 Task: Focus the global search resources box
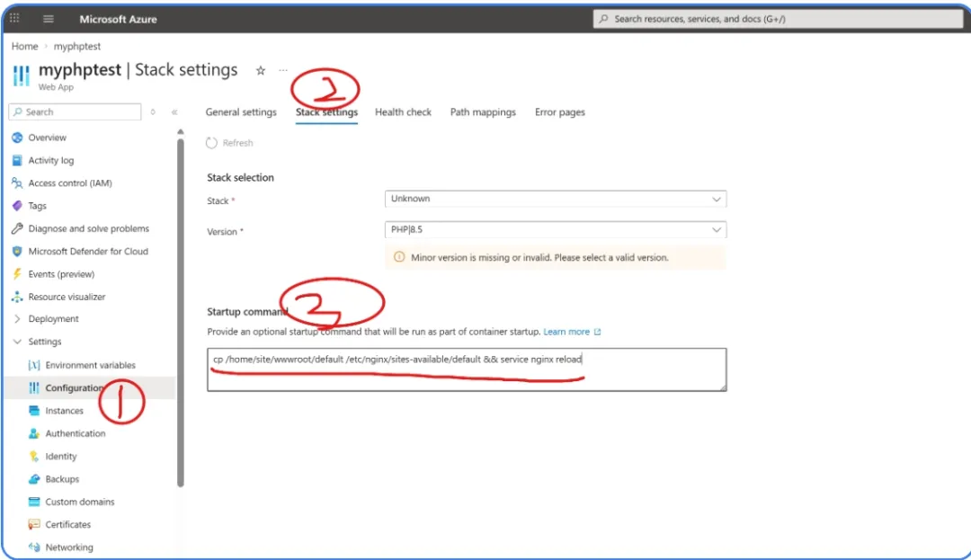pyautogui.click(x=777, y=19)
